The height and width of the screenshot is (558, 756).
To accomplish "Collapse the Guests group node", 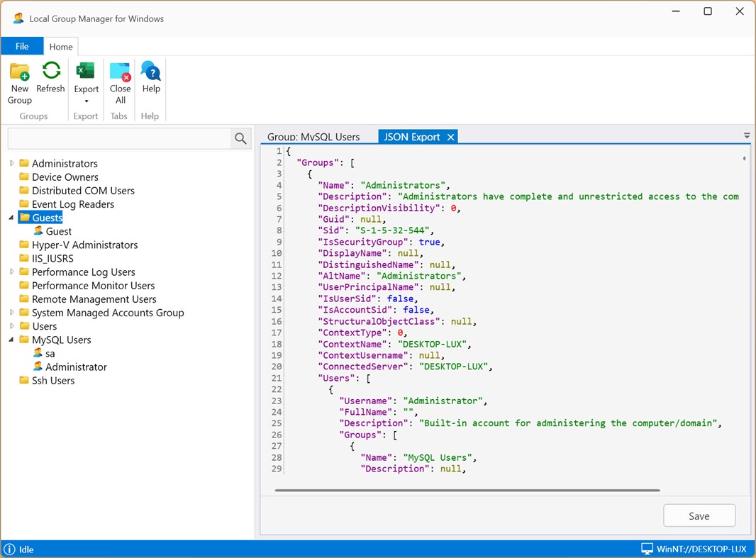I will [x=11, y=218].
